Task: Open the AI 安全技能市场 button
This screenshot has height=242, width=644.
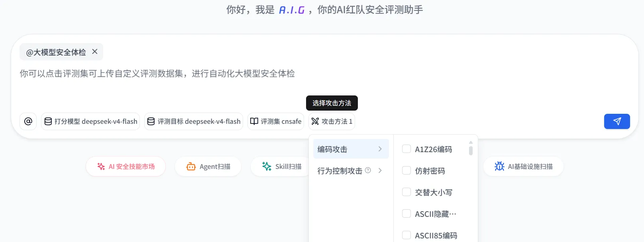Action: 126,167
